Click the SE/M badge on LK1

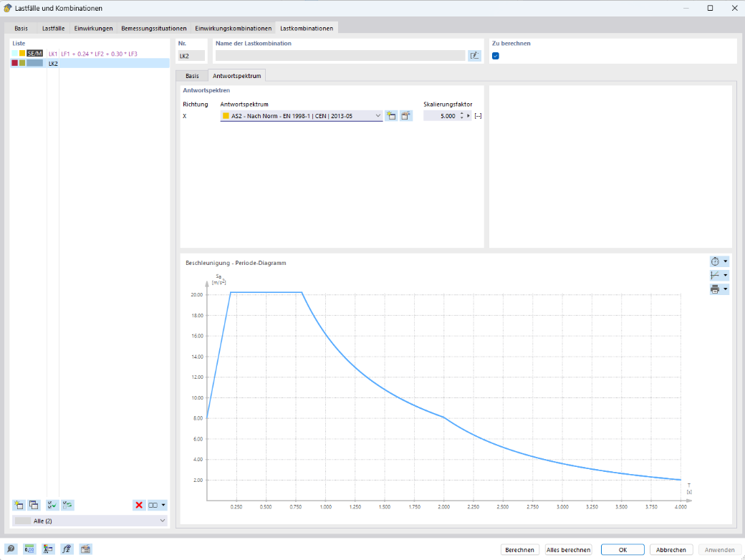coord(34,53)
